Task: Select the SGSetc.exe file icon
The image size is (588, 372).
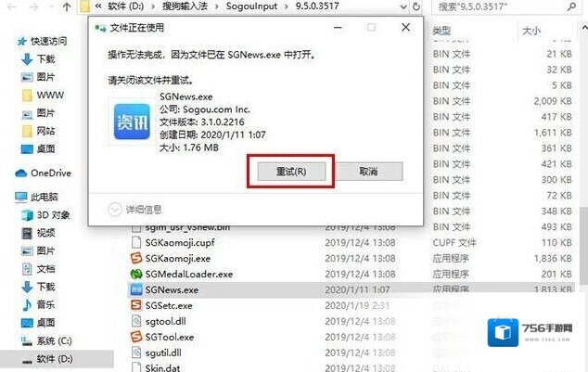Action: (x=136, y=305)
